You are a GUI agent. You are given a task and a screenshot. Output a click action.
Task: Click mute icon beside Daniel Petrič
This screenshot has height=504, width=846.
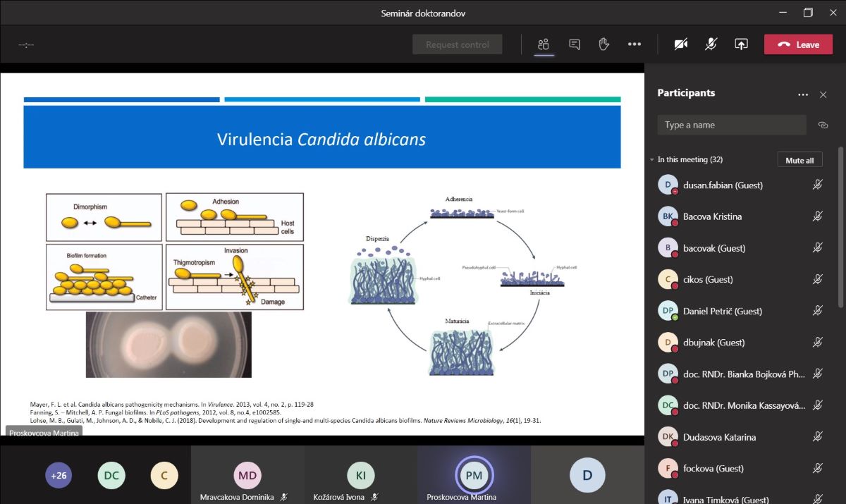click(817, 311)
